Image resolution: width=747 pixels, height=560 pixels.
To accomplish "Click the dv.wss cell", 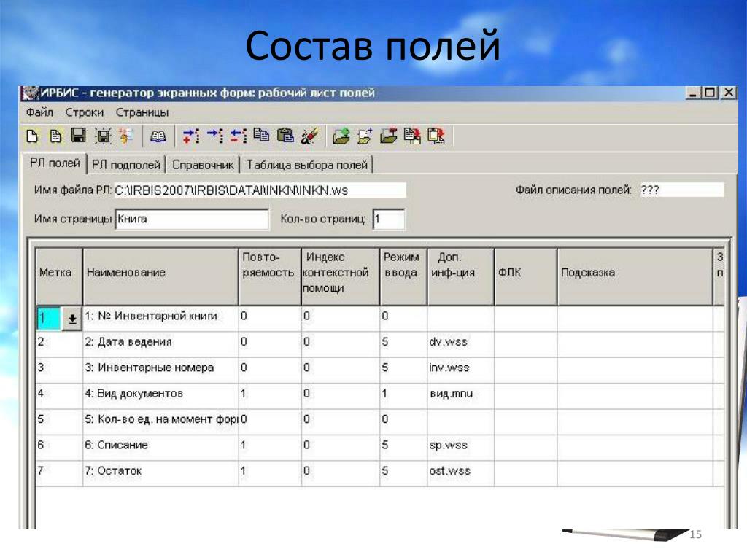I will pyautogui.click(x=460, y=344).
